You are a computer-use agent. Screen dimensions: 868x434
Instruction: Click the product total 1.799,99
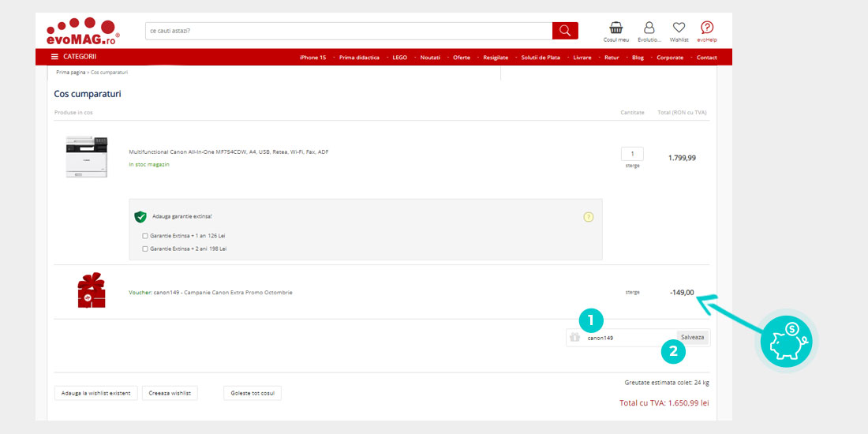point(682,158)
